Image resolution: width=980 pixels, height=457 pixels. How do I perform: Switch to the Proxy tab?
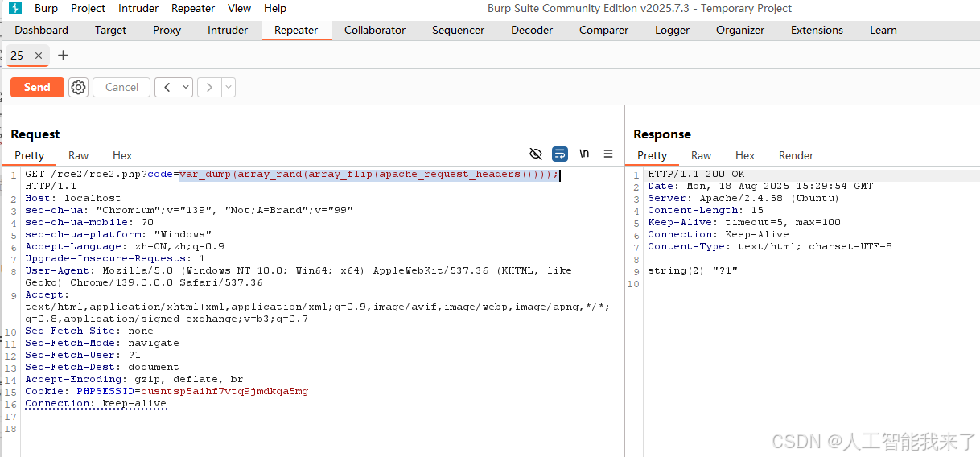[167, 30]
